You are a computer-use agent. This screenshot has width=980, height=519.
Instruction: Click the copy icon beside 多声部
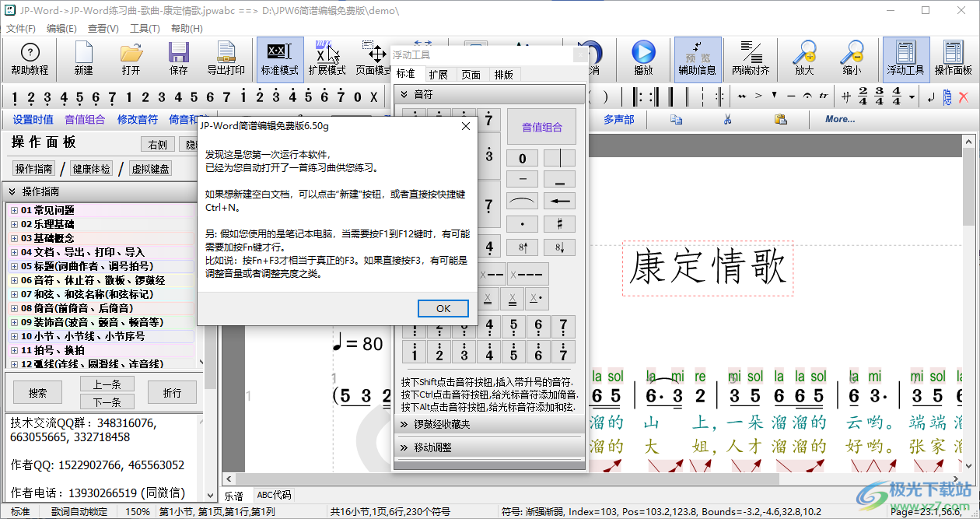[677, 119]
